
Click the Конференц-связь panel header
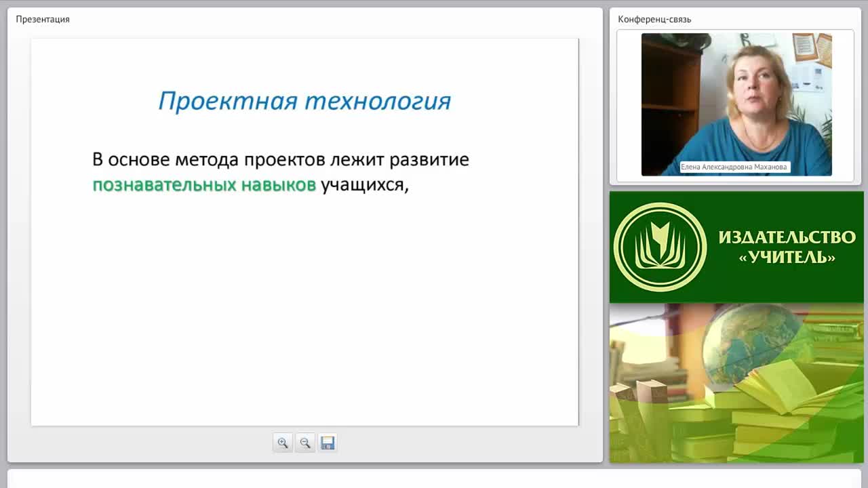[654, 19]
